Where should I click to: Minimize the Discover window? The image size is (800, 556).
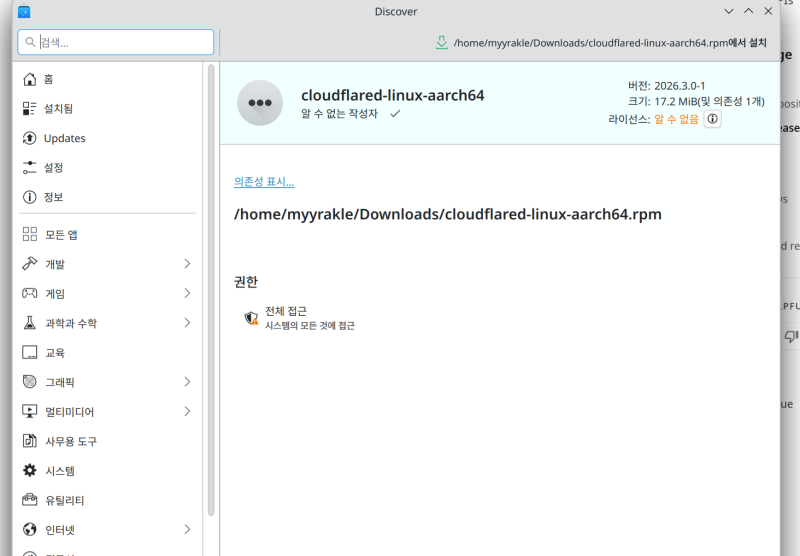click(x=729, y=11)
